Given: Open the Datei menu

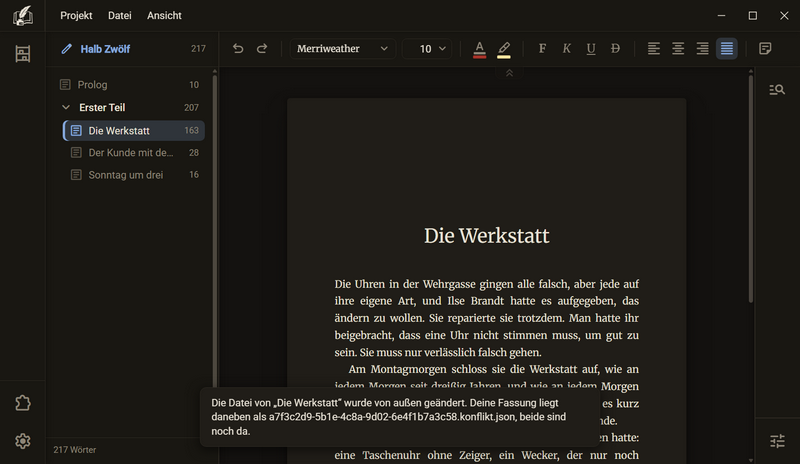Looking at the screenshot, I should click(119, 16).
